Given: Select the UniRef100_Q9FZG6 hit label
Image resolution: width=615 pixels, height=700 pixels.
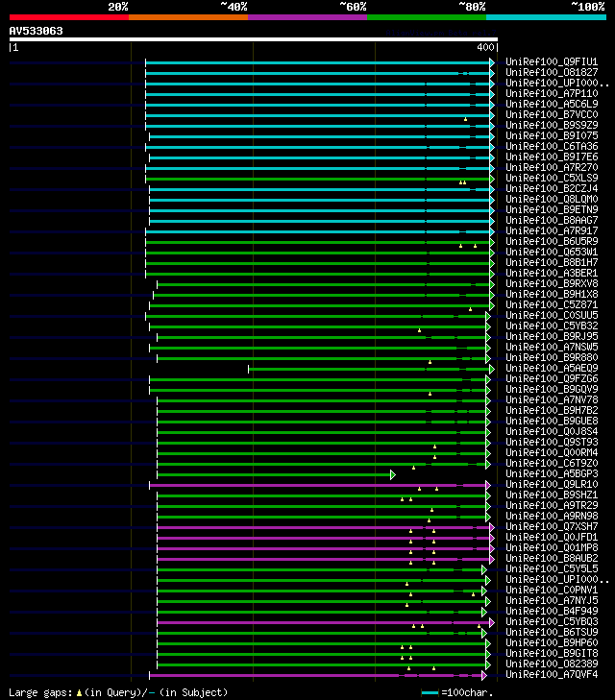Looking at the screenshot, I should pos(552,378).
